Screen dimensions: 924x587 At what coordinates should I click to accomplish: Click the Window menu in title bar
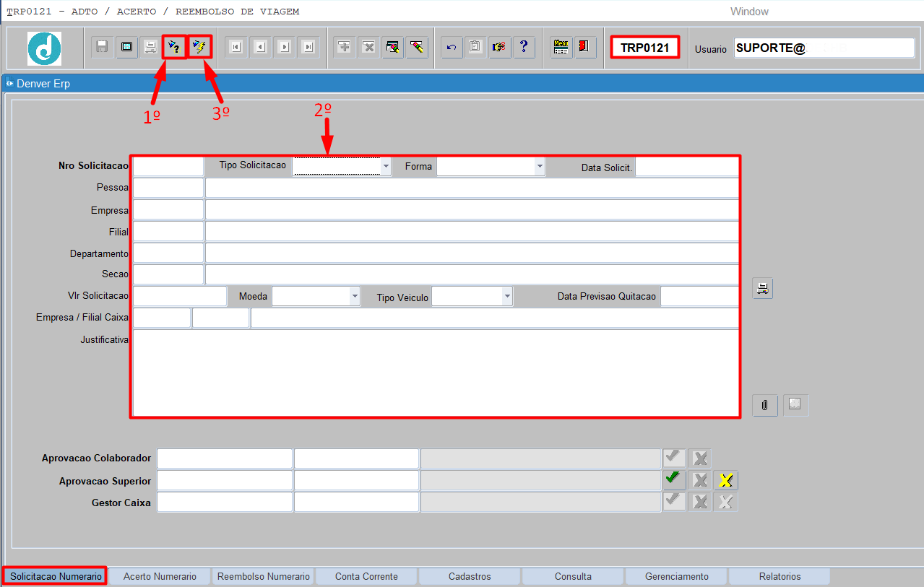click(x=749, y=12)
